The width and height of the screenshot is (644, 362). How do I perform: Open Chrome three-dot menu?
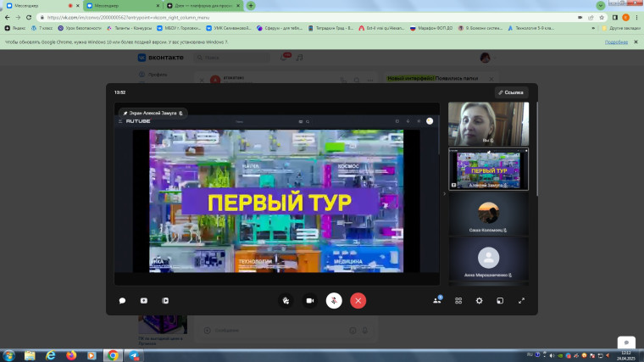[x=637, y=17]
